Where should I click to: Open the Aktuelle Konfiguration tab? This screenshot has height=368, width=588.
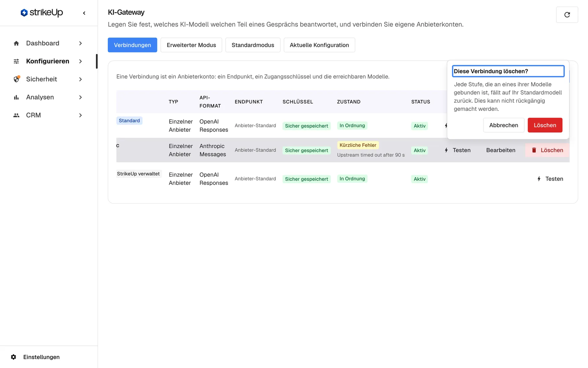click(x=319, y=45)
